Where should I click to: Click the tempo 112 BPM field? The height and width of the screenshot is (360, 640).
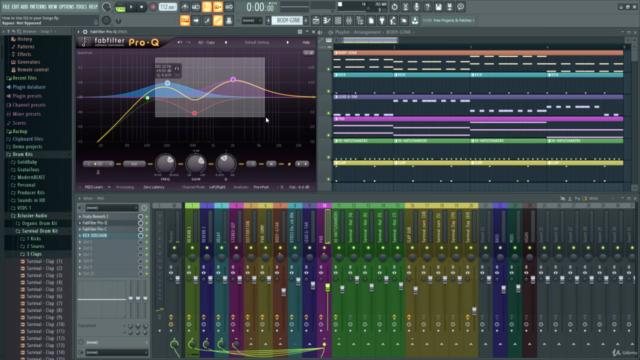pyautogui.click(x=168, y=7)
